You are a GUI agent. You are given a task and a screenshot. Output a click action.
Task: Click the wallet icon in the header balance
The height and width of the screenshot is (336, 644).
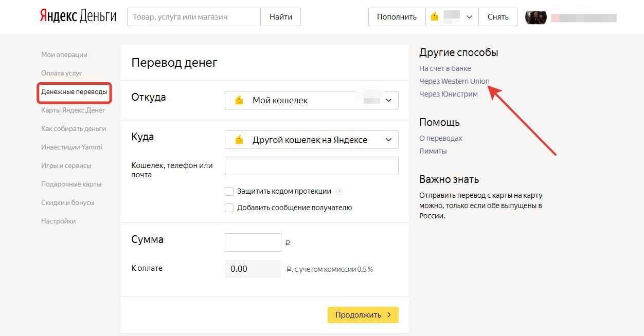[x=435, y=17]
